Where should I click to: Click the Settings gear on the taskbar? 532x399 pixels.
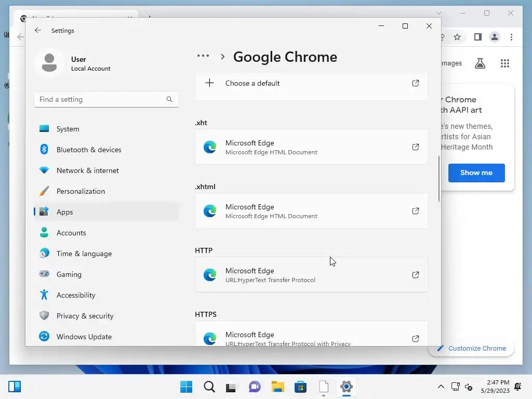(x=347, y=387)
